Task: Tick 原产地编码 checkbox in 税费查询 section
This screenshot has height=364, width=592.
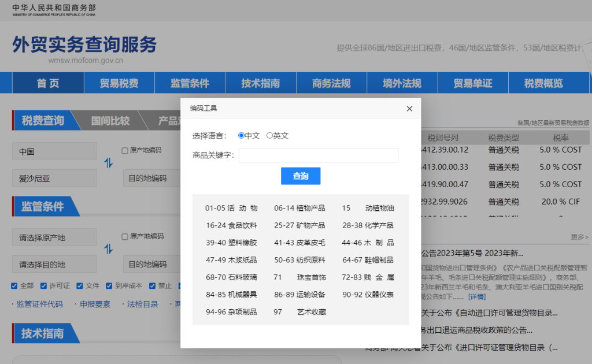Action: click(x=125, y=150)
